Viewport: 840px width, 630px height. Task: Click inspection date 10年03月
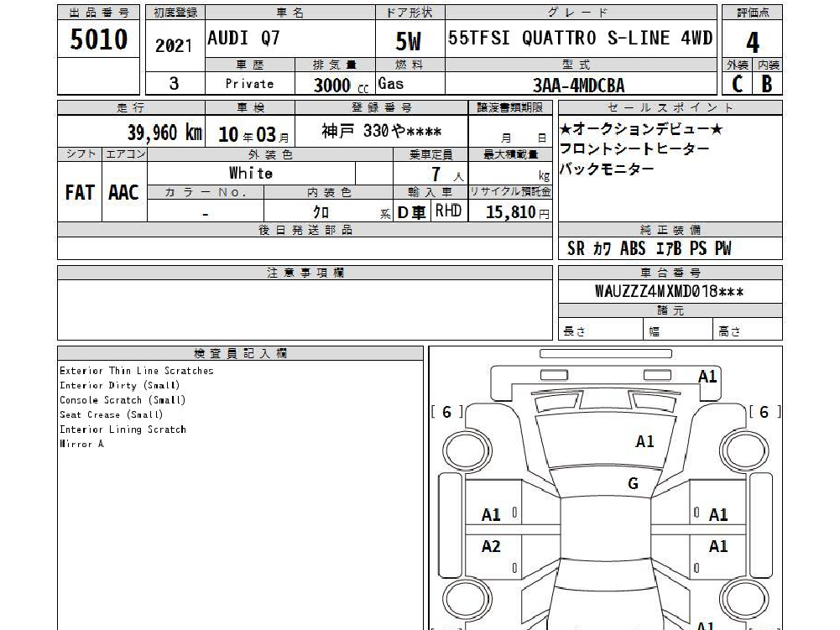click(253, 134)
